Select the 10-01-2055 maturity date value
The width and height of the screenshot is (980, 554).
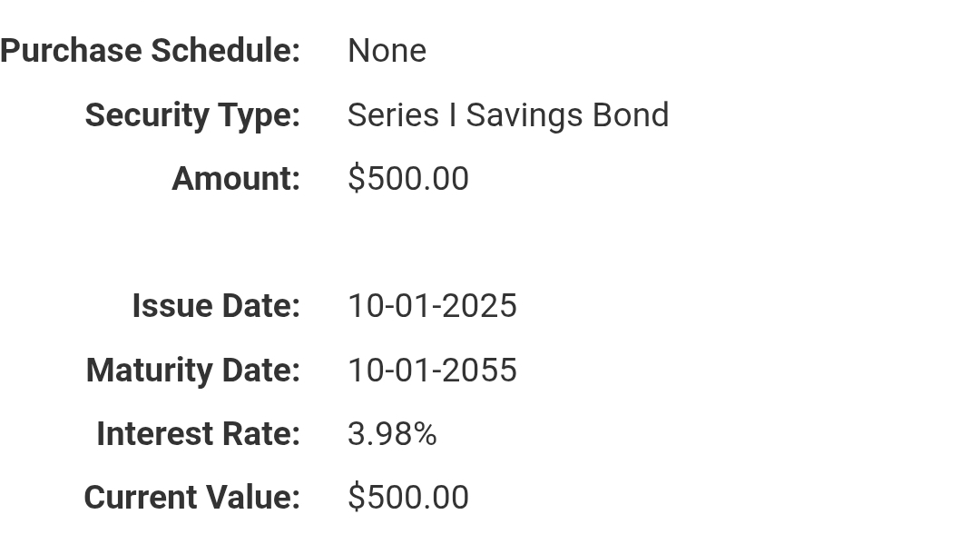pyautogui.click(x=432, y=371)
